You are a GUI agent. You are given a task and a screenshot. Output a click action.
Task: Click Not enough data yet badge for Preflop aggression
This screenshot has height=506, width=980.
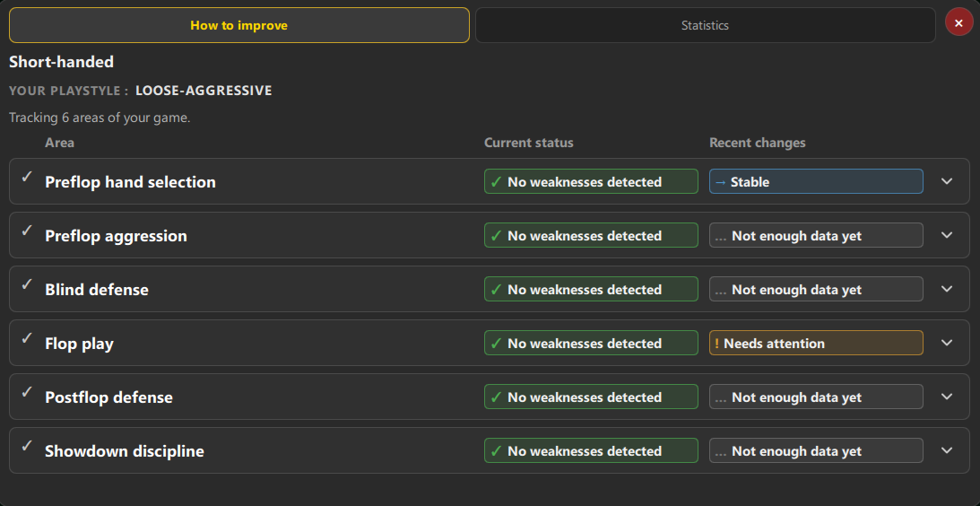(816, 235)
